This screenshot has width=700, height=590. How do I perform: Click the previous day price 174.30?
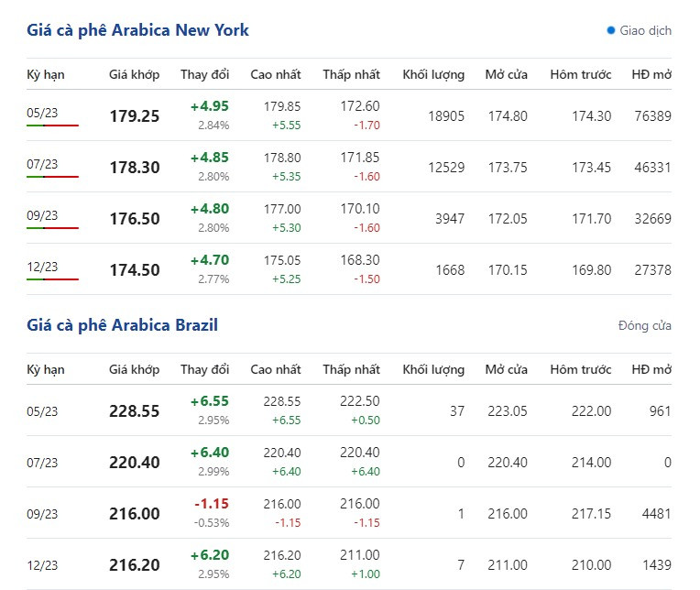pos(592,116)
